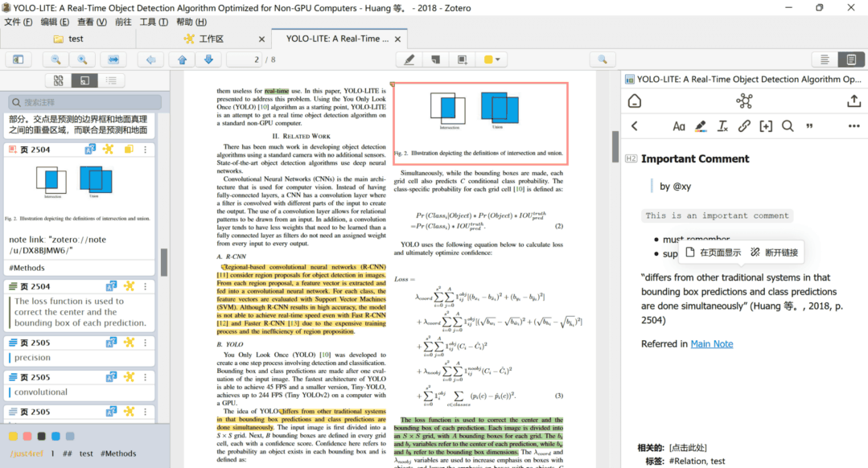The width and height of the screenshot is (868, 468).
Task: Click the search annotations field
Action: (84, 102)
